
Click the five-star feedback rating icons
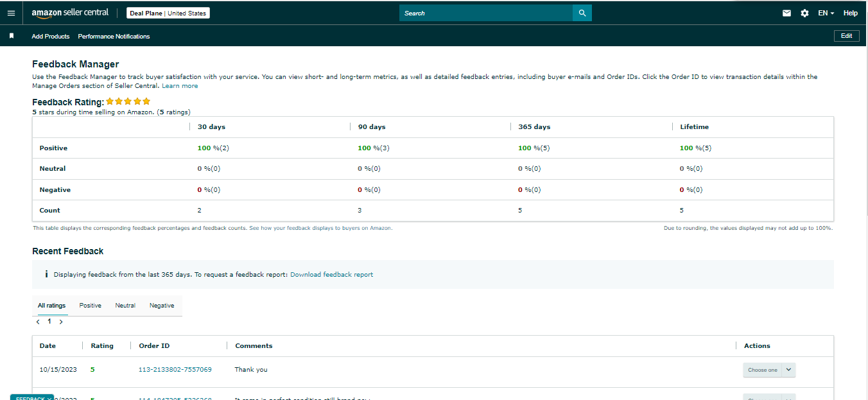(x=128, y=101)
